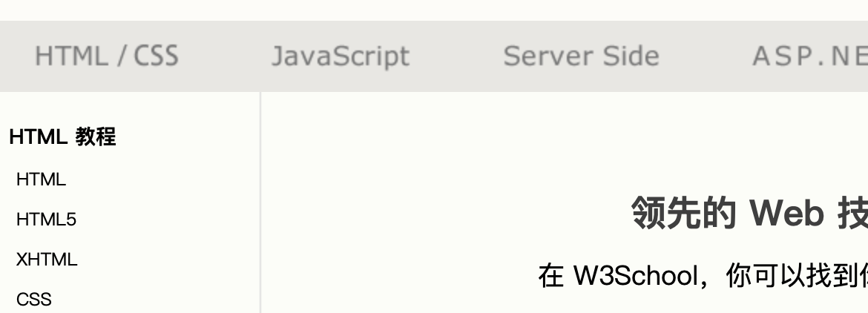The height and width of the screenshot is (313, 868).
Task: Click empty navbar space between HTML / CSS and JavaScript
Action: click(x=225, y=56)
